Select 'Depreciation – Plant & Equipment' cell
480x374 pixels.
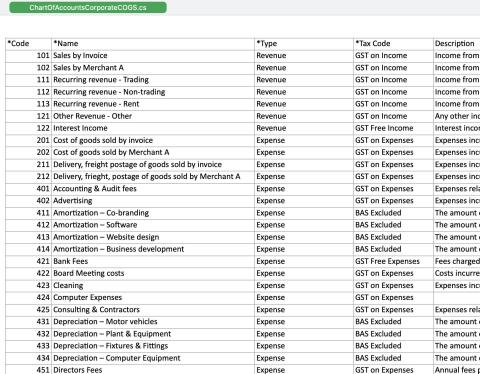click(153, 334)
